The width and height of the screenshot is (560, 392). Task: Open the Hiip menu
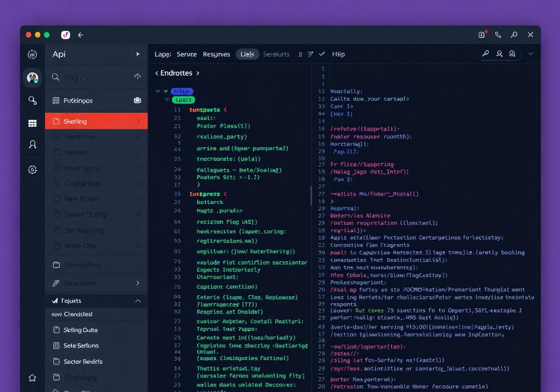[338, 54]
